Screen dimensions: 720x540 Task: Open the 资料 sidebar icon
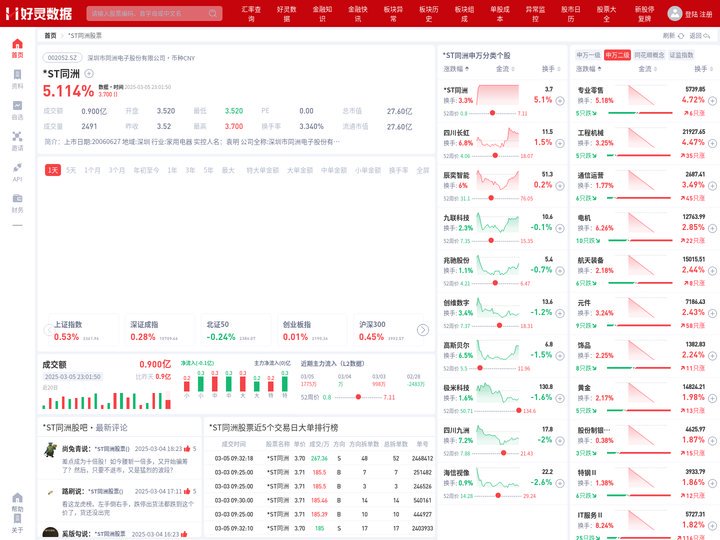(17, 75)
